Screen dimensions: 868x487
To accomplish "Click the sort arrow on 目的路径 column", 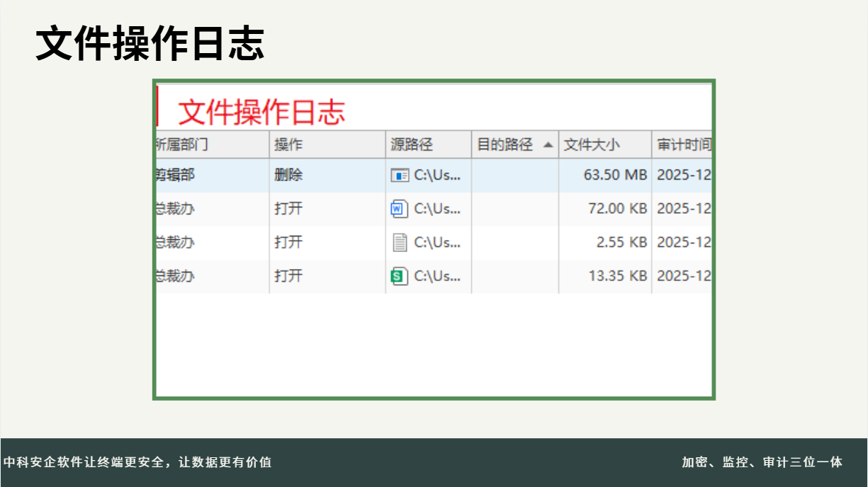I will (548, 145).
